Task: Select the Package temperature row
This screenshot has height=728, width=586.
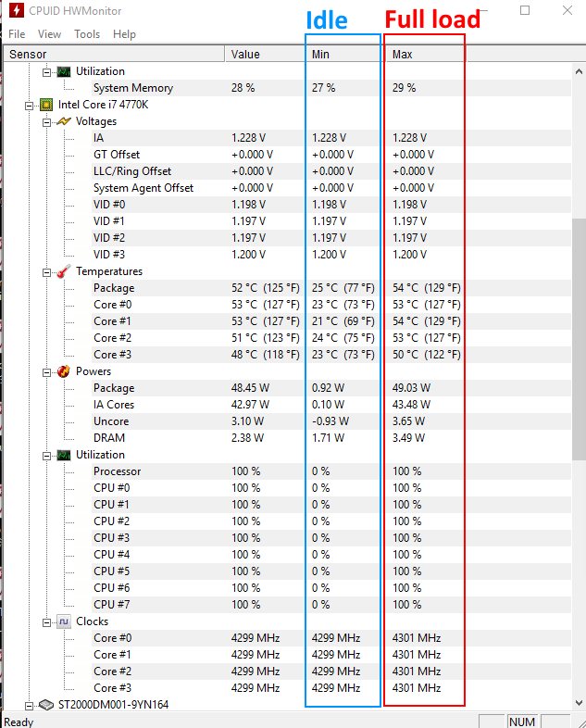Action: click(285, 288)
